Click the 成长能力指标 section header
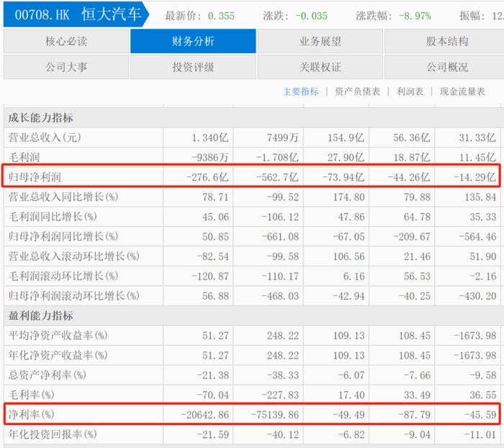Screen dimensions: 504x448 click(x=40, y=117)
